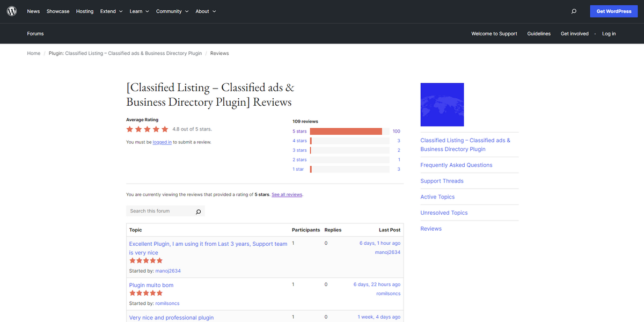Filter reviews by 5 stars link
Image resolution: width=644 pixels, height=322 pixels.
pos(299,131)
